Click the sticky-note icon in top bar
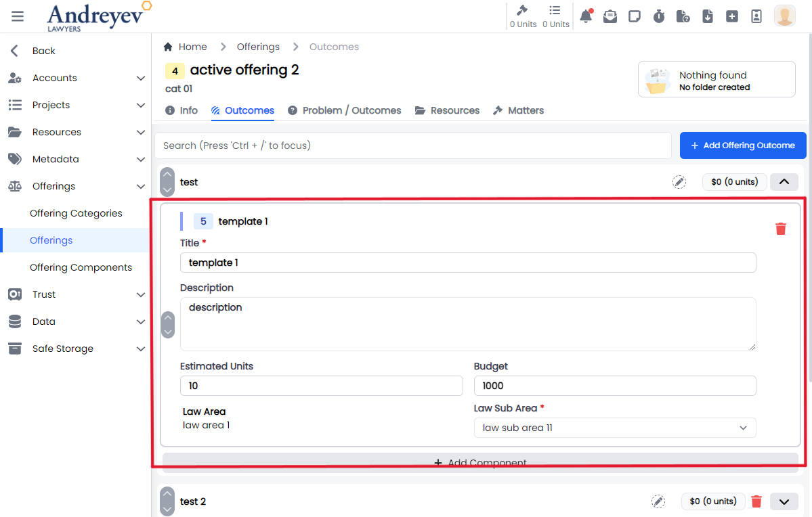This screenshot has height=517, width=812. [635, 16]
